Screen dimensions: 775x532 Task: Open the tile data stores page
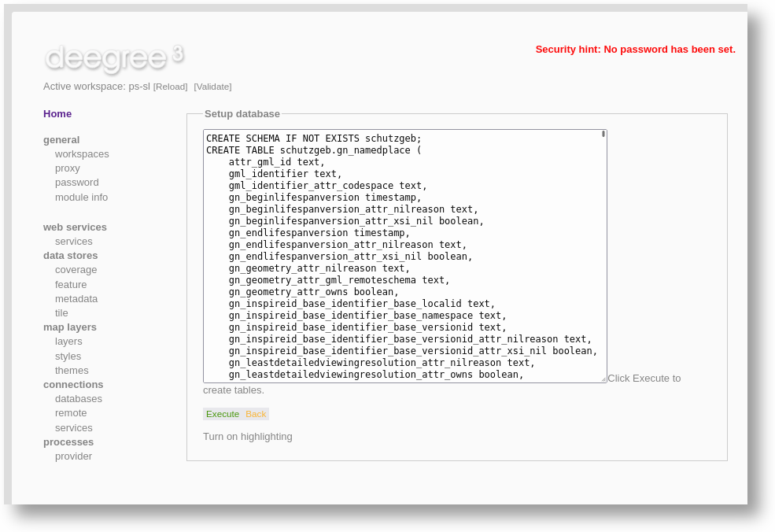coord(61,312)
